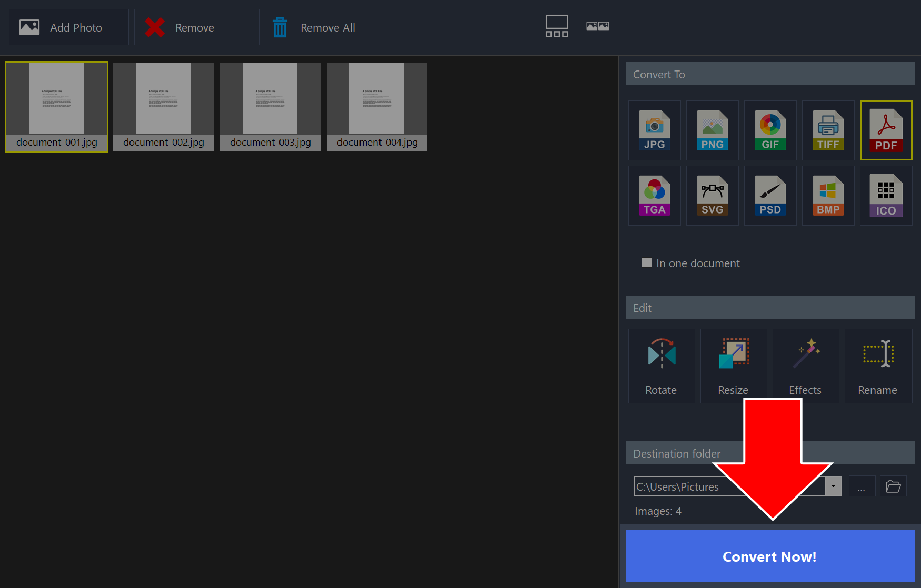Image resolution: width=921 pixels, height=588 pixels.
Task: Select BMP conversion format
Action: [828, 196]
